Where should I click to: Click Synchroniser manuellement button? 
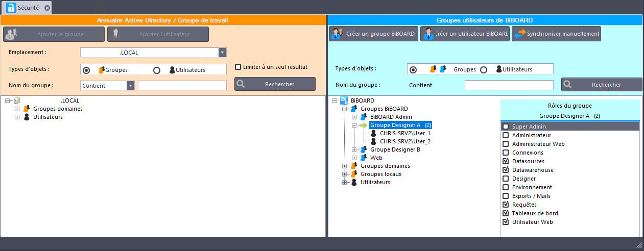tap(556, 34)
